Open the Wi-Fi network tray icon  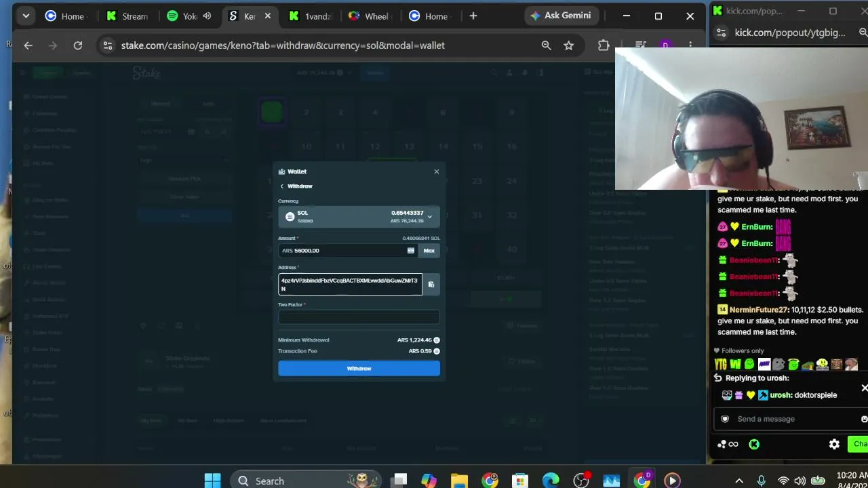[783, 481]
